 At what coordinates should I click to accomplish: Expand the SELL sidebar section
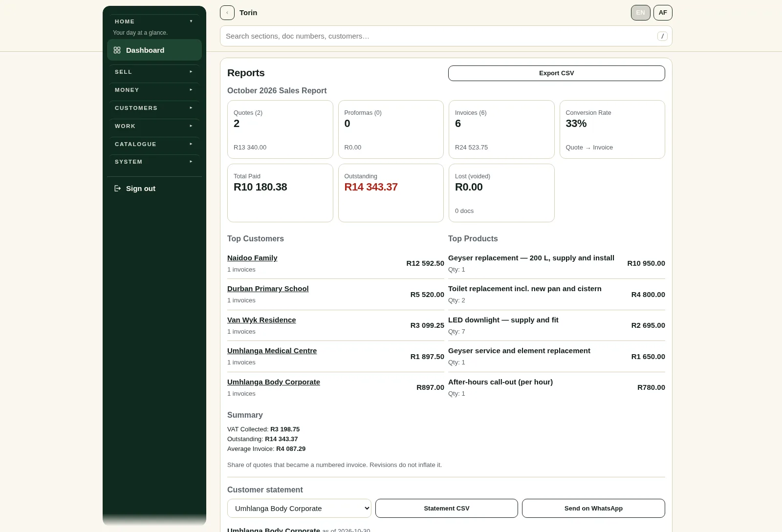click(x=154, y=72)
